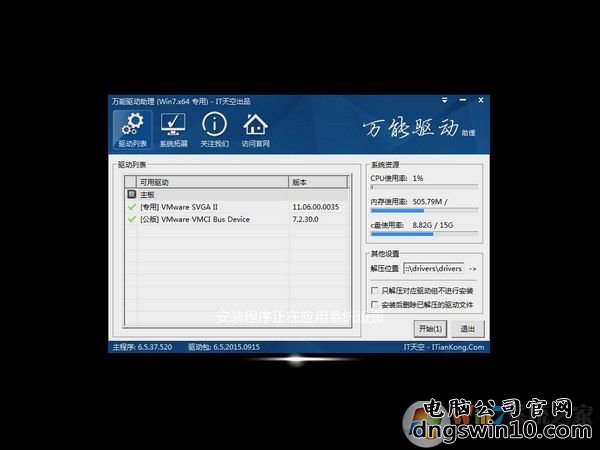The width and height of the screenshot is (600, 450).
Task: Minimize the 万能驱动助理 window
Action: 463,100
